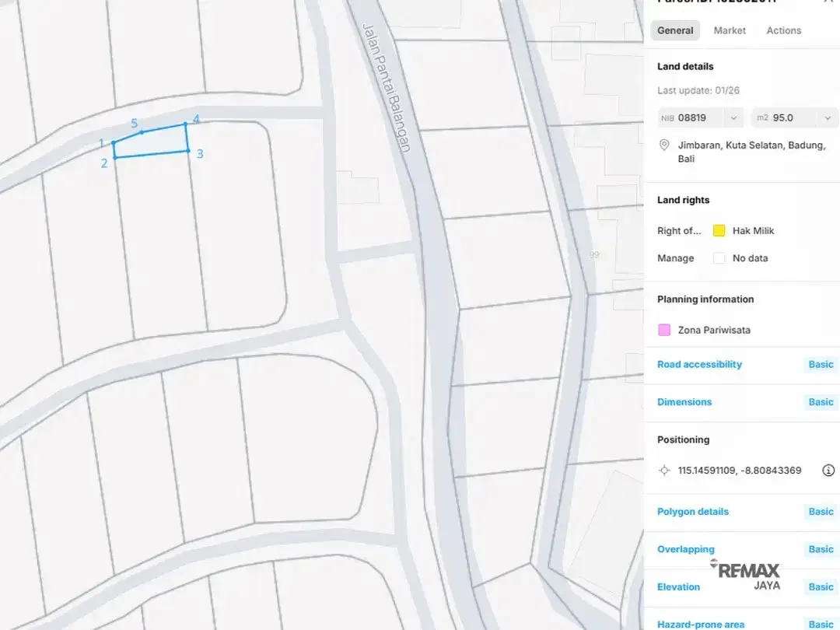The image size is (840, 630).
Task: Open the Actions tab
Action: click(784, 30)
